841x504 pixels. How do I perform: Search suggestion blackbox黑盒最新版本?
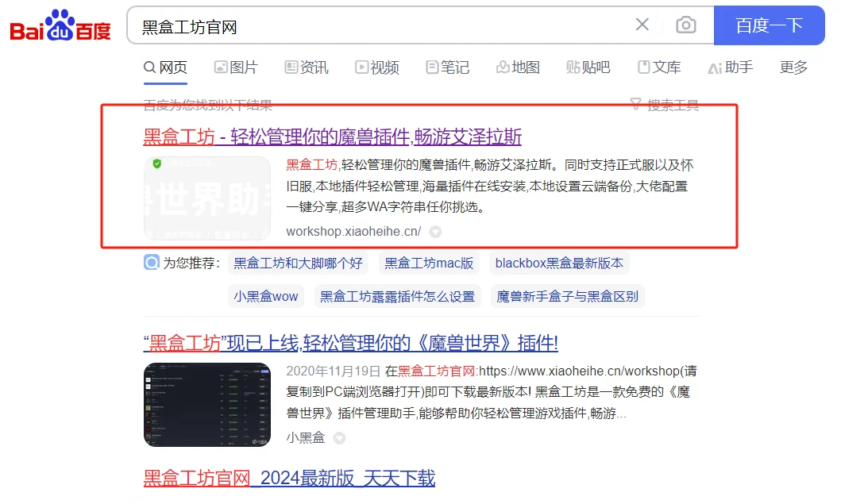(x=559, y=264)
